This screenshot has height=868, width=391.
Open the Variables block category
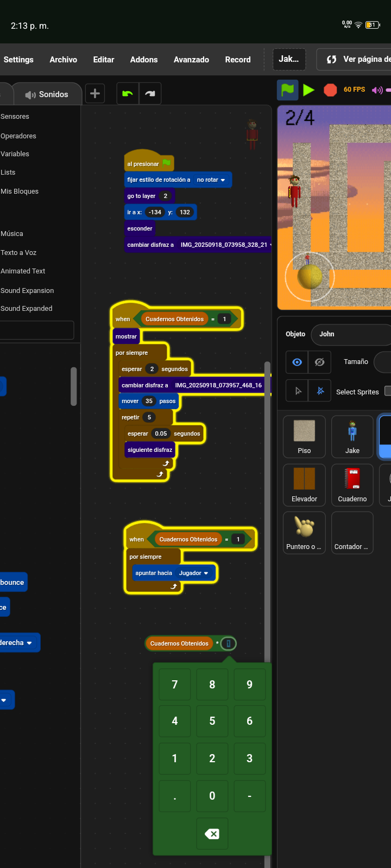(x=15, y=154)
